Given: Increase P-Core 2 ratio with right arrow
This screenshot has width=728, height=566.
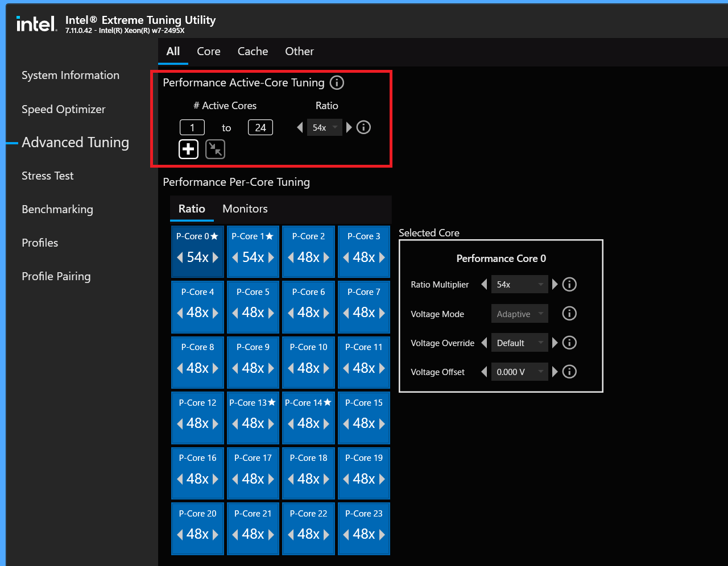Looking at the screenshot, I should [326, 257].
